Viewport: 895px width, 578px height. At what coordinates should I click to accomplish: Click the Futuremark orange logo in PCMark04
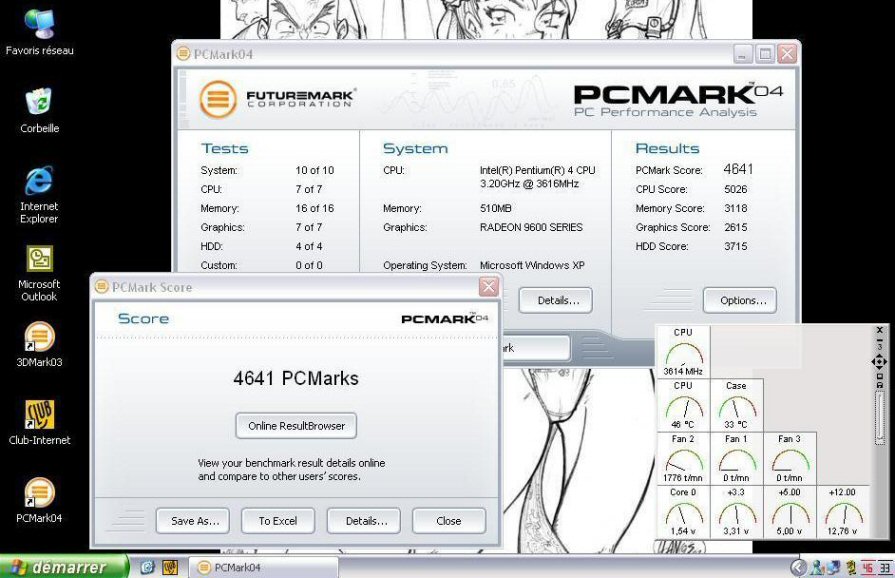click(218, 99)
